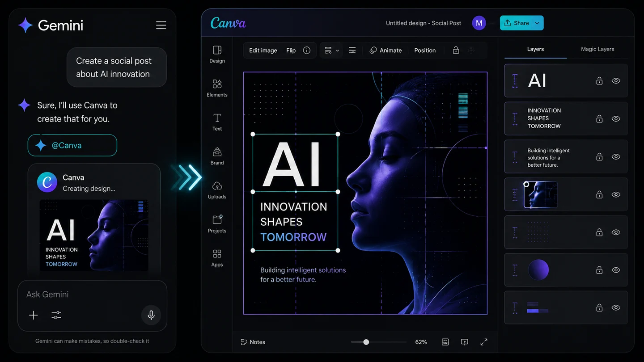Click the lock icon in top toolbar
Viewport: 644px width, 362px height.
[x=456, y=51]
